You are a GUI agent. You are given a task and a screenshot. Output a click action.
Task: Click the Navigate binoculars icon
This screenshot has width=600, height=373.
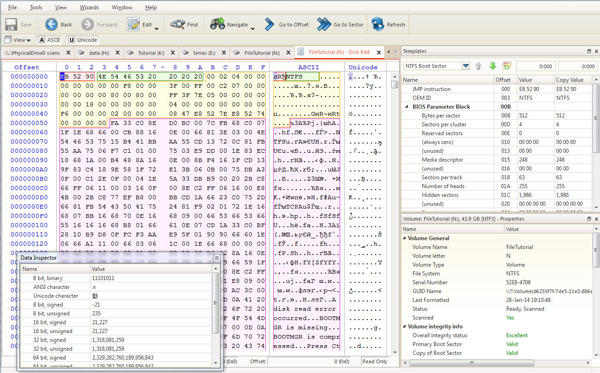[x=217, y=24]
